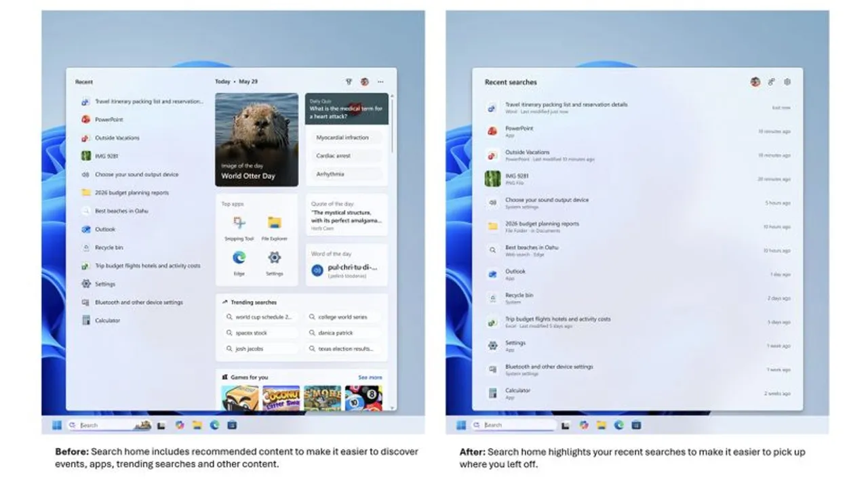868x488 pixels.
Task: Open Copilot on After panel taskbar
Action: [583, 425]
